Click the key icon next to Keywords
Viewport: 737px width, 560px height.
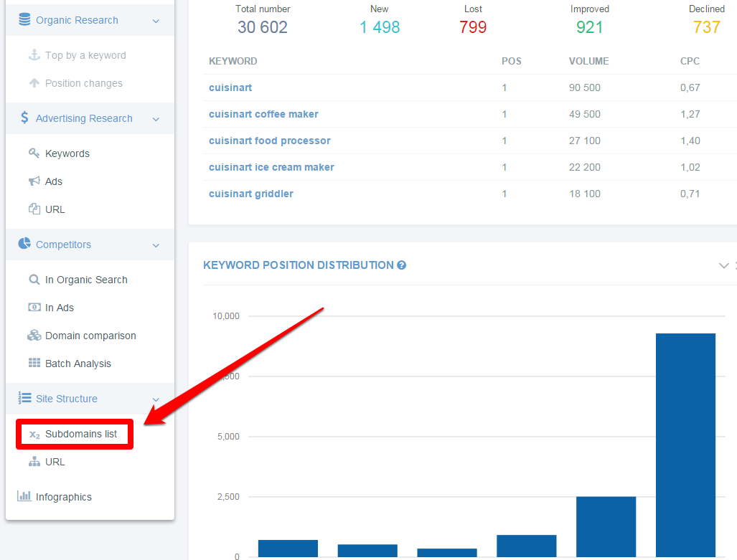point(34,153)
